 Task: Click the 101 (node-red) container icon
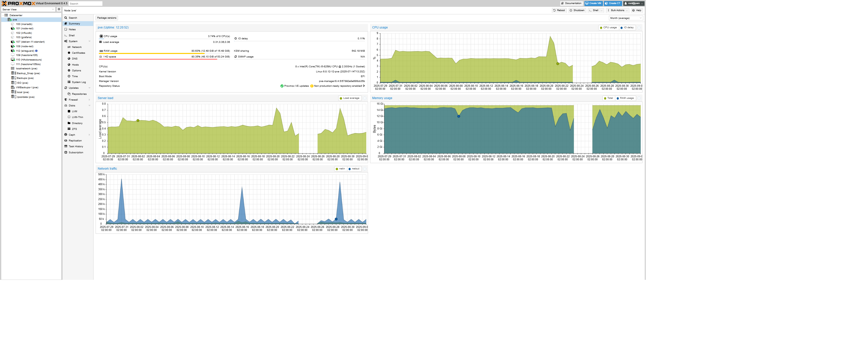[x=12, y=29]
